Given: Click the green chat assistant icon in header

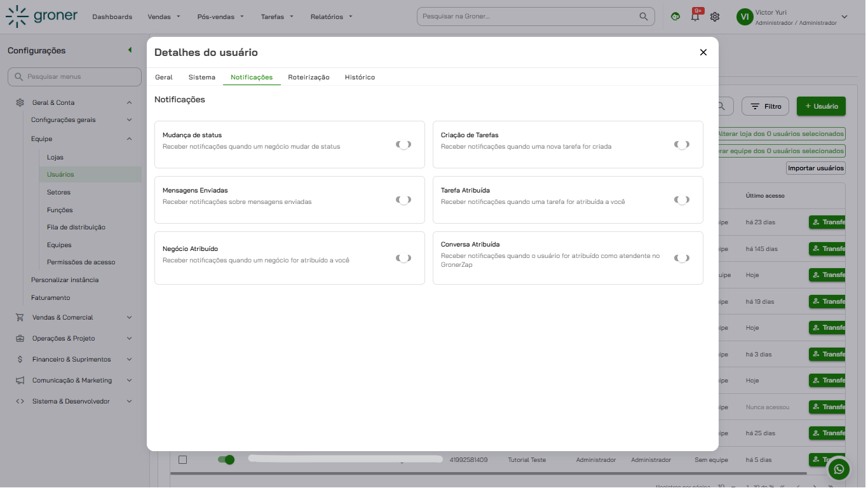Looking at the screenshot, I should coord(675,17).
